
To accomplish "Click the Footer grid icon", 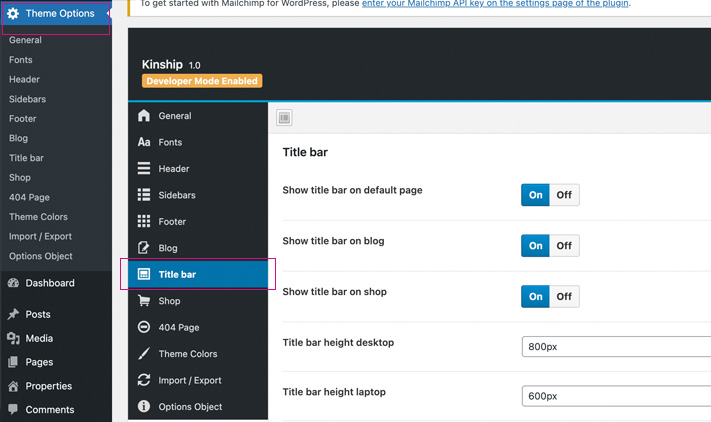I will [144, 221].
